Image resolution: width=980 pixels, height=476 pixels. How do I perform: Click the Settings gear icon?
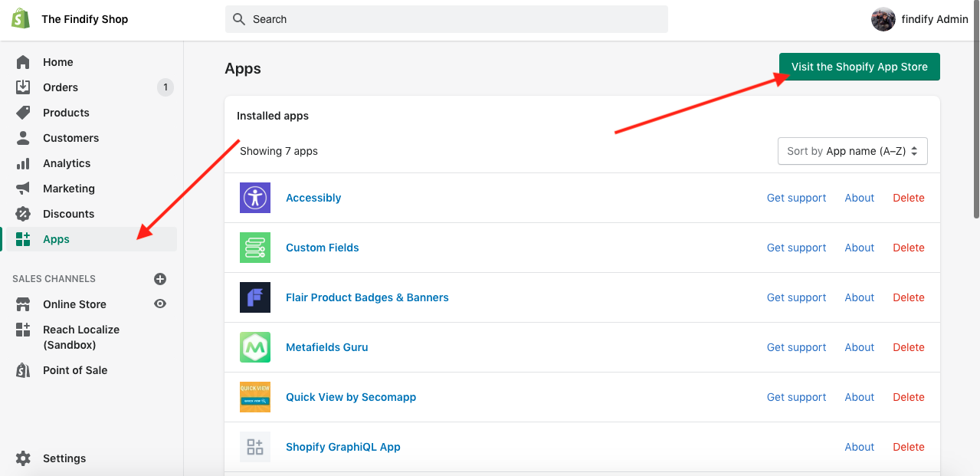23,458
